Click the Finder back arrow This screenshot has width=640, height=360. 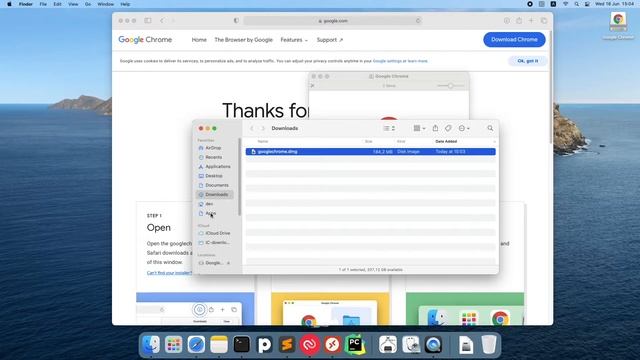click(252, 128)
